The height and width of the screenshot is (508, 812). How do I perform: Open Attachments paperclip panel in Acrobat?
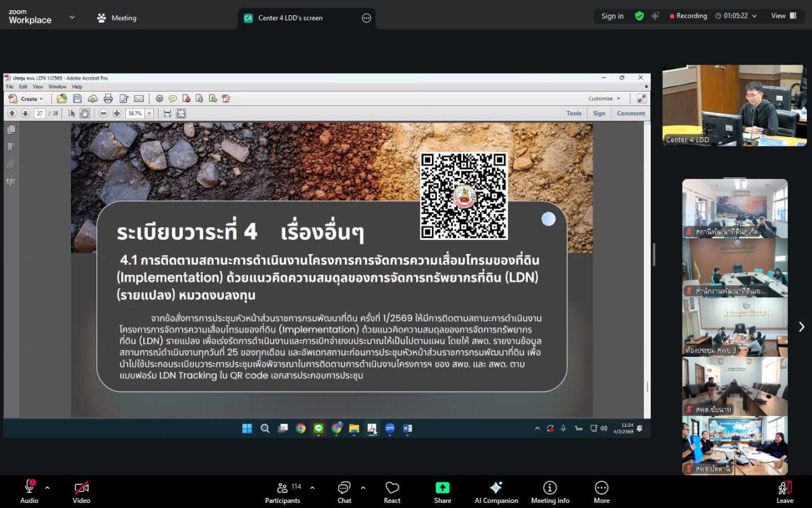pos(11,164)
